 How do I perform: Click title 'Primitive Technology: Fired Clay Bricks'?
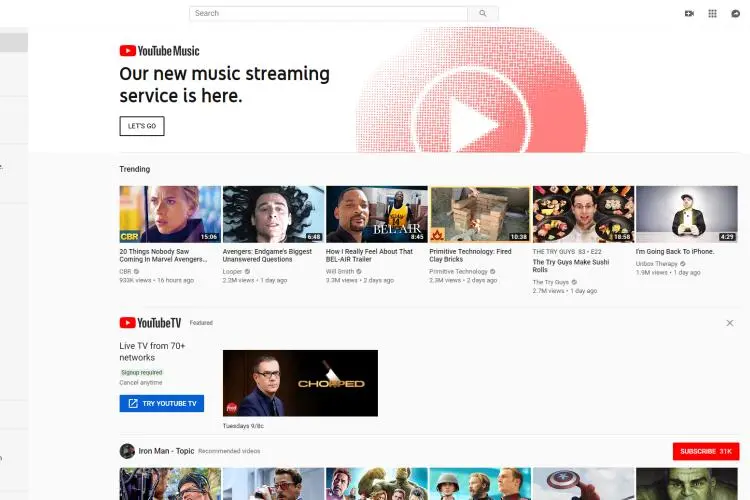[470, 256]
